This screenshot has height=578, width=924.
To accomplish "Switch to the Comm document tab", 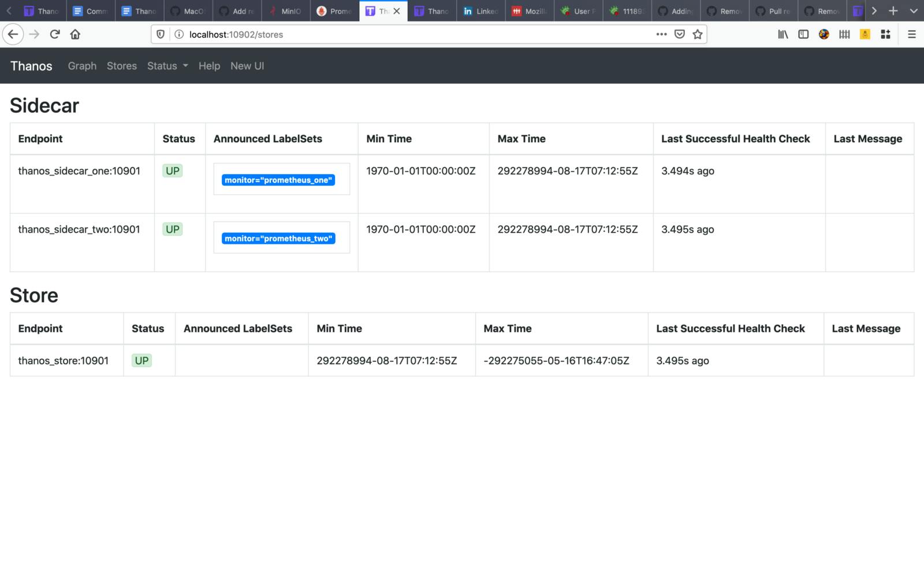I will click(x=91, y=11).
